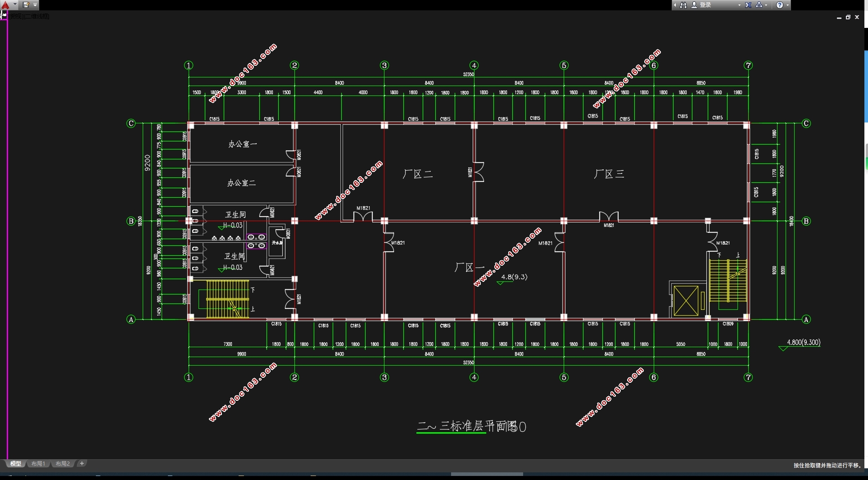Click grid bubble B on left
Screen dimensions: 868x480
[131, 221]
